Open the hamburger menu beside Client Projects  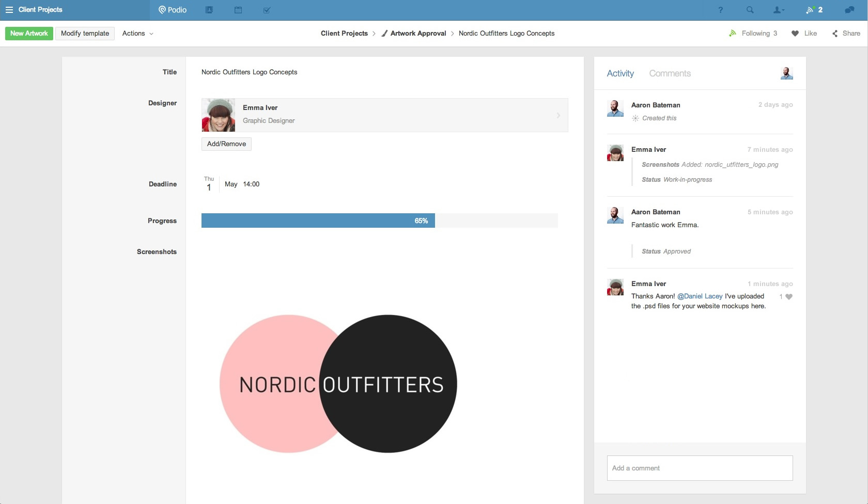pyautogui.click(x=9, y=10)
